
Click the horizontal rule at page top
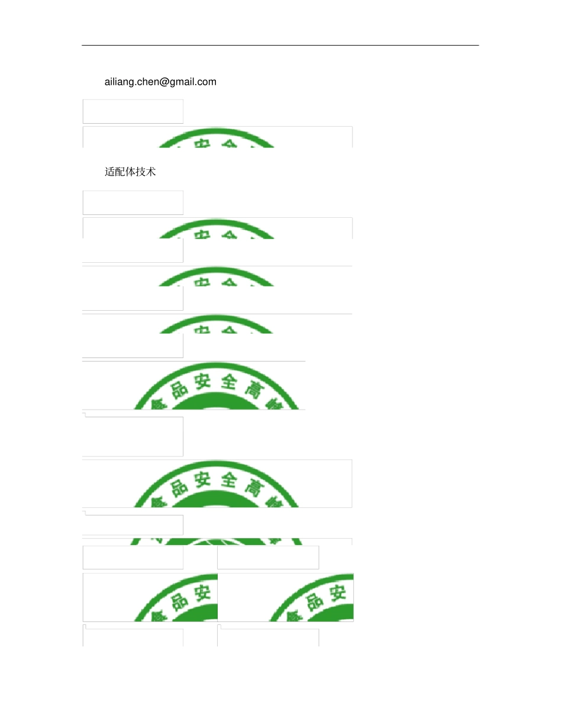pos(280,45)
